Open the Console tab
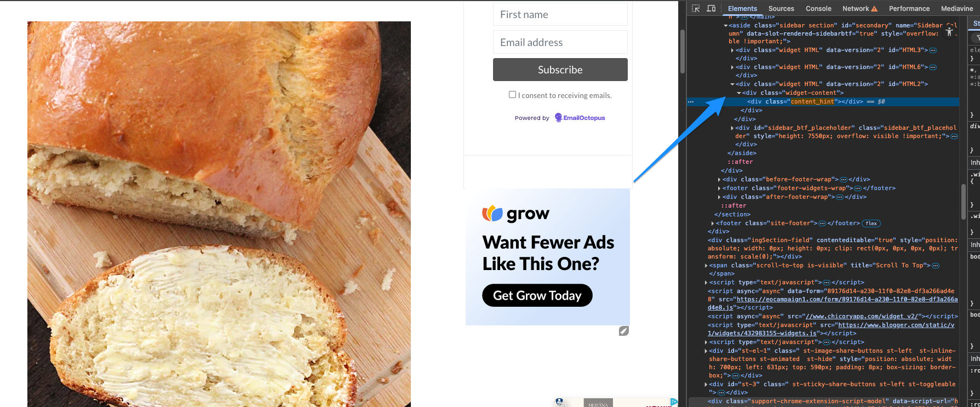 point(818,9)
